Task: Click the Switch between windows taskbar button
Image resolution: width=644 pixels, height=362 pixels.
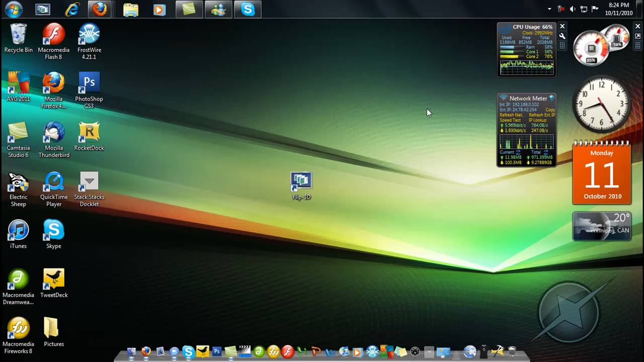Action: pos(43,9)
